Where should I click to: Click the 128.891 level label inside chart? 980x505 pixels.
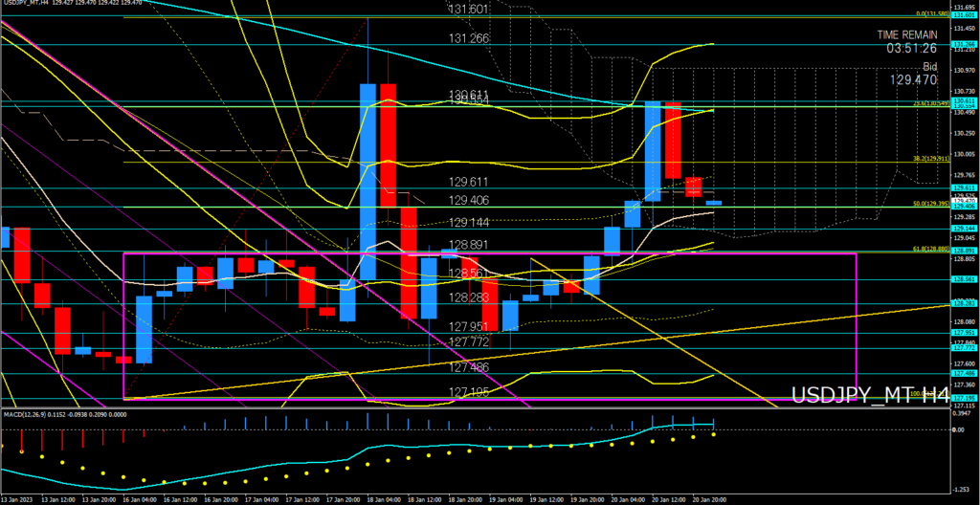click(469, 245)
